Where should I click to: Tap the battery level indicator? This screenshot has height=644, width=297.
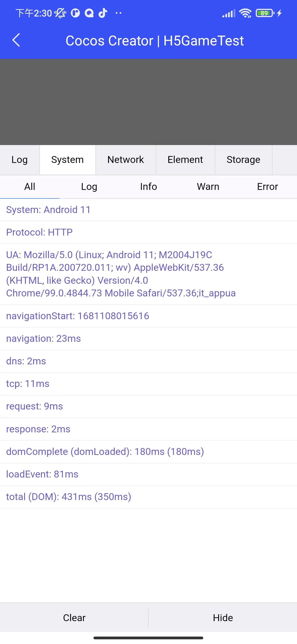pos(265,13)
